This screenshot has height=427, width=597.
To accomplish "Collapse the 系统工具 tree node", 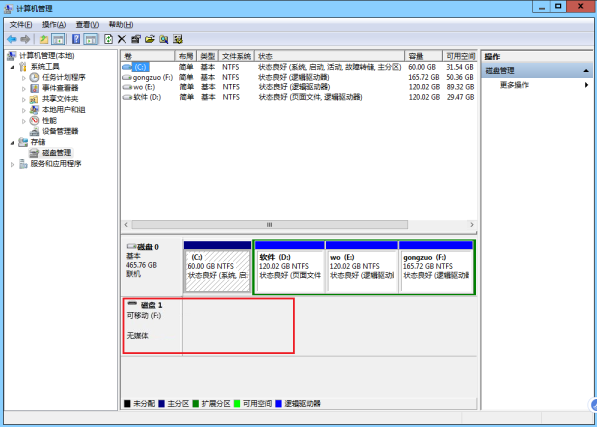I will 12,67.
